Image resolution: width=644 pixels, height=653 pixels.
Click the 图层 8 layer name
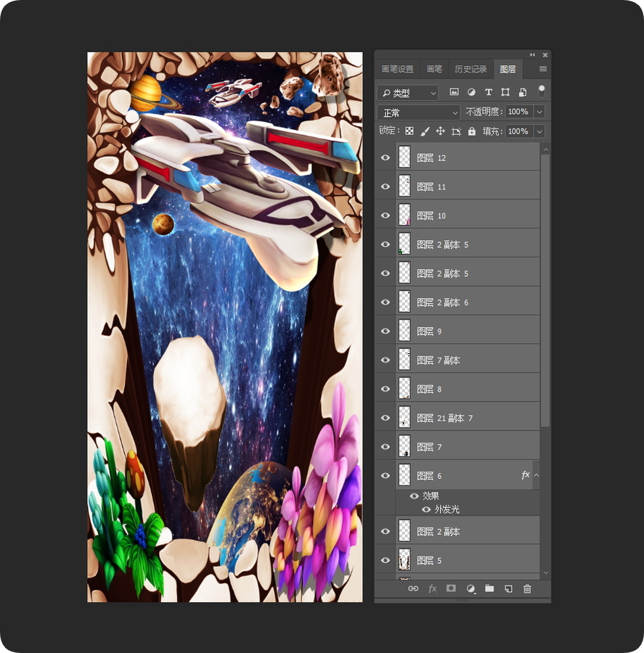429,389
